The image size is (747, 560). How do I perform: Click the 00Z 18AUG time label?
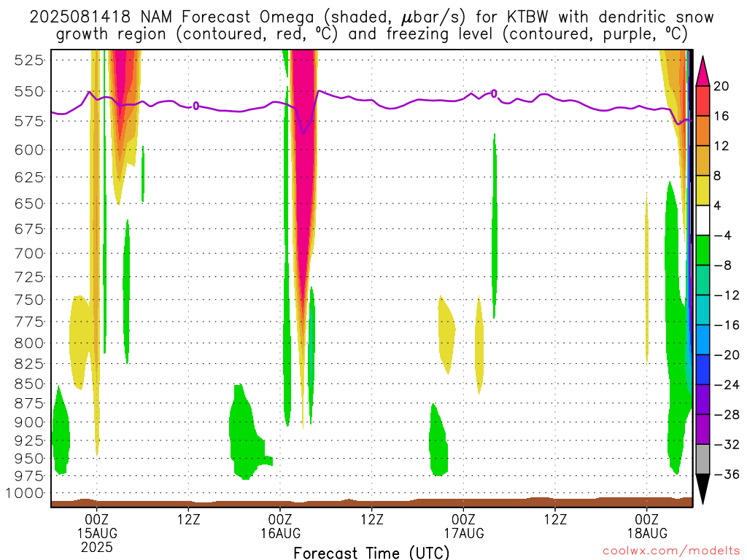point(647,526)
